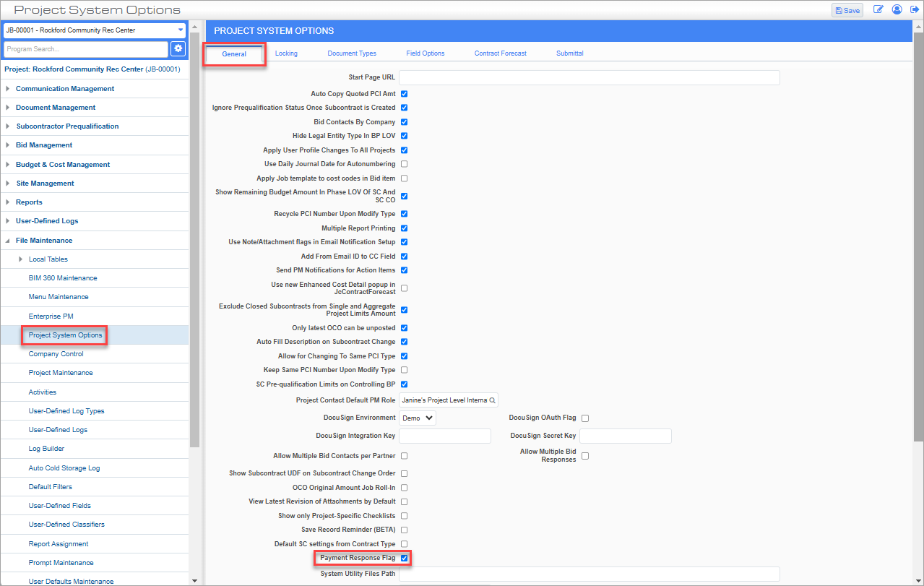Open Auto Cold Storage Log
This screenshot has width=924, height=586.
(64, 468)
